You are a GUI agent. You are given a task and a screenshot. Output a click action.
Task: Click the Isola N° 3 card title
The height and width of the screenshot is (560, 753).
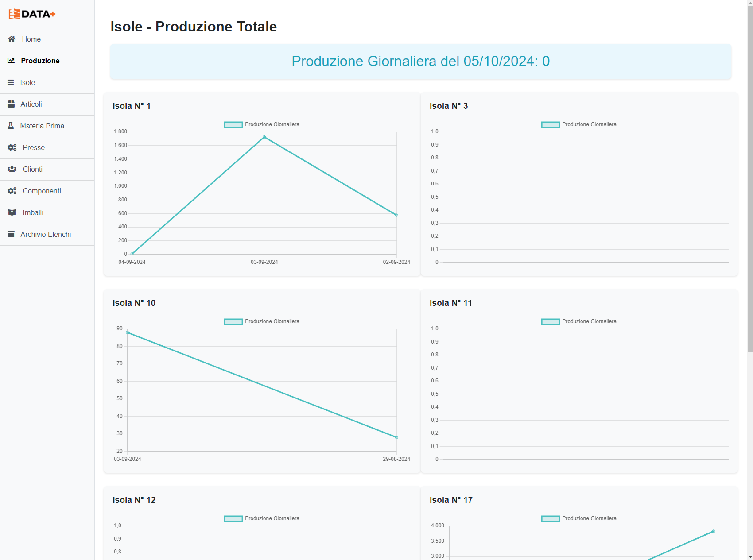(449, 106)
